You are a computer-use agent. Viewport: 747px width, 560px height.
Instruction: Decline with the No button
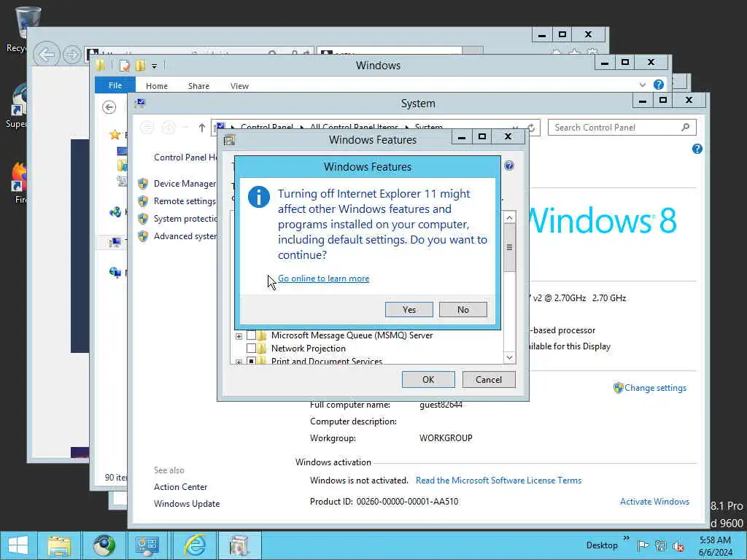pyautogui.click(x=462, y=309)
